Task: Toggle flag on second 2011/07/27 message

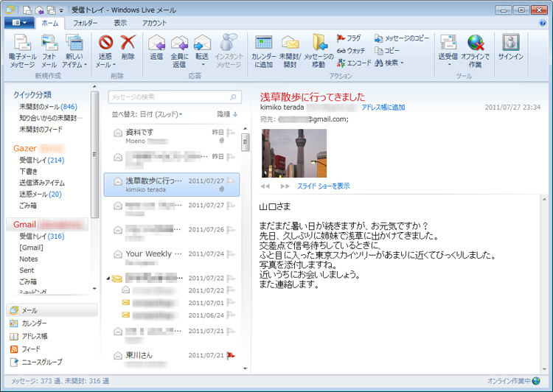Action: [x=231, y=205]
